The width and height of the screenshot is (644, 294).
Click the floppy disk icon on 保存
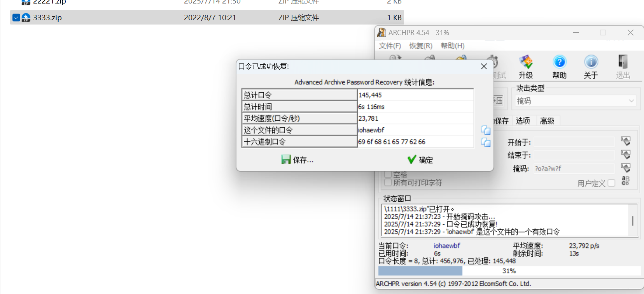286,160
